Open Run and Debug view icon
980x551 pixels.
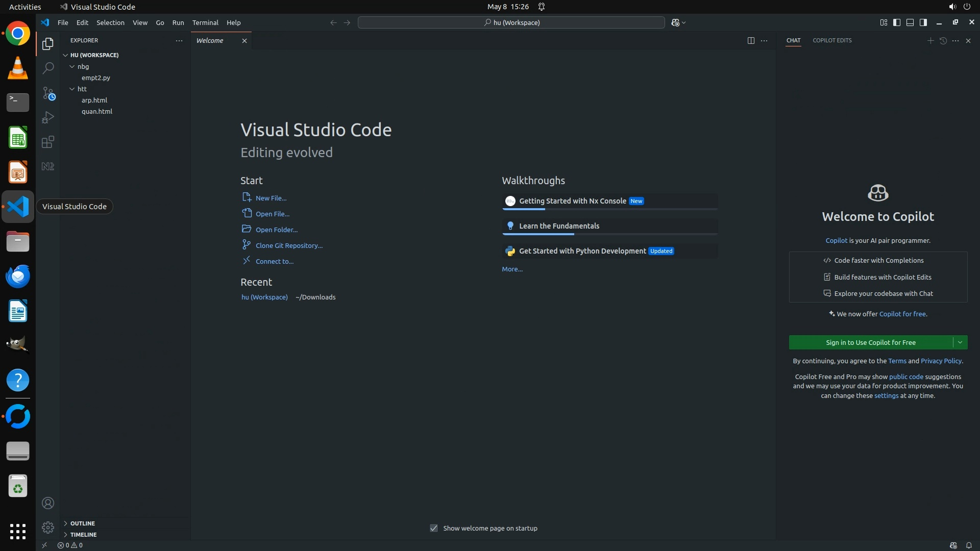coord(48,117)
